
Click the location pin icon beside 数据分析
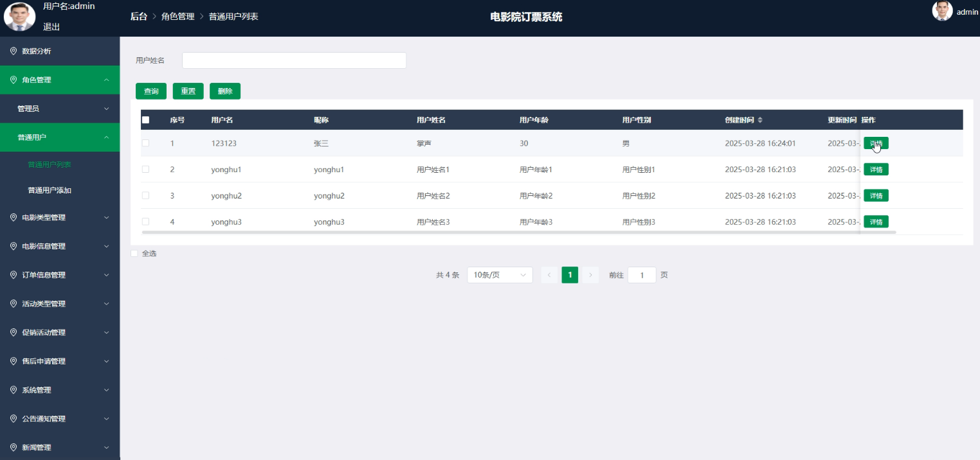coord(14,51)
